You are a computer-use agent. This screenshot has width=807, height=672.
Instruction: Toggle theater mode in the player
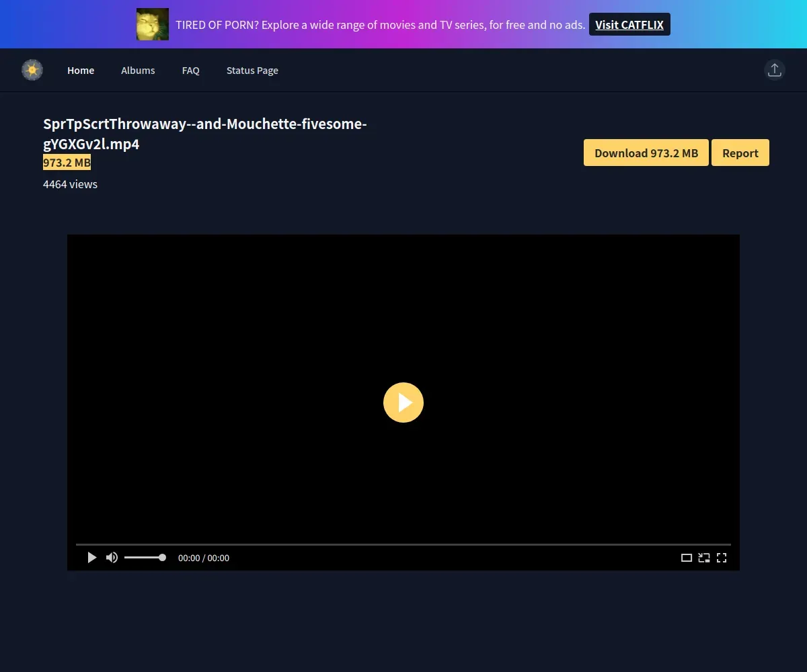(687, 558)
